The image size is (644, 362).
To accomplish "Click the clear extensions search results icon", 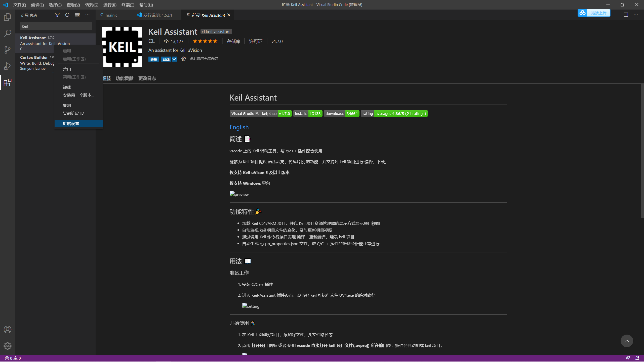I will point(77,15).
